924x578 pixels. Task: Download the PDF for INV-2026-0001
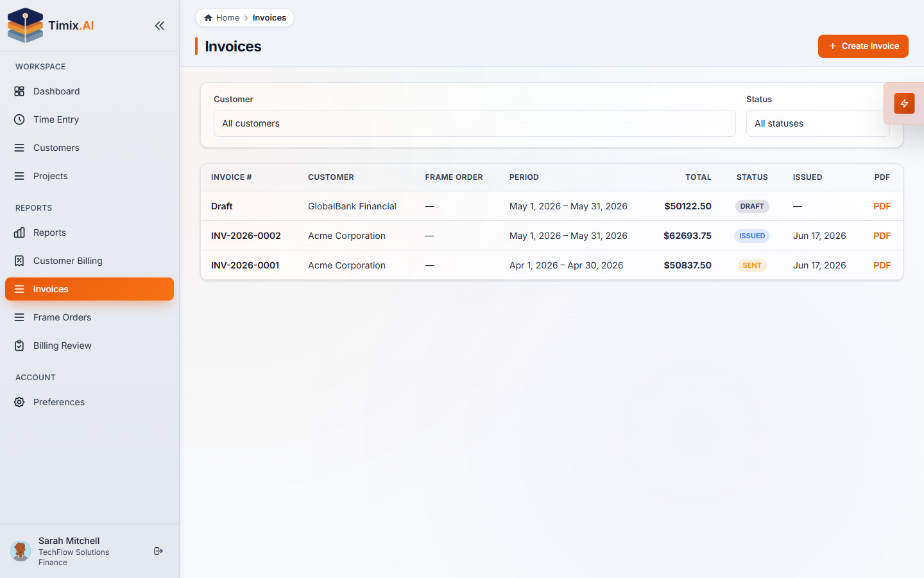[882, 265]
